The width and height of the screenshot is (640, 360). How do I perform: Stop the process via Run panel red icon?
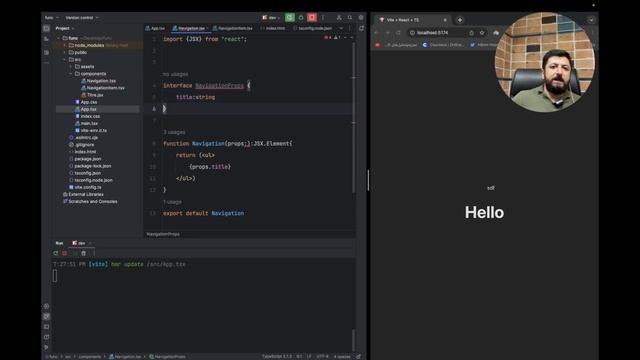[64, 253]
